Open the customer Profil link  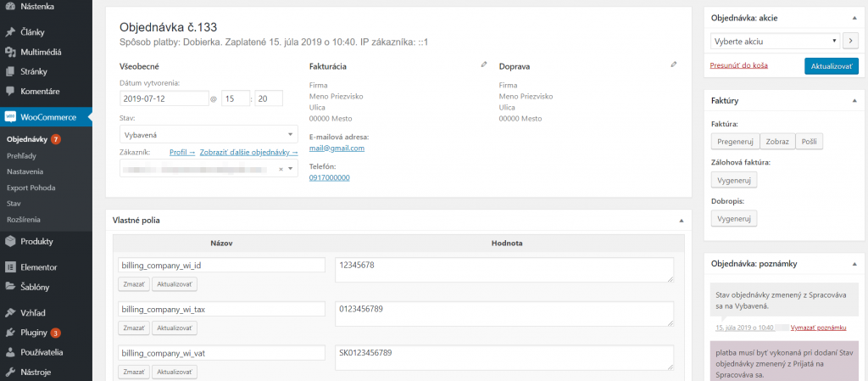pos(182,152)
